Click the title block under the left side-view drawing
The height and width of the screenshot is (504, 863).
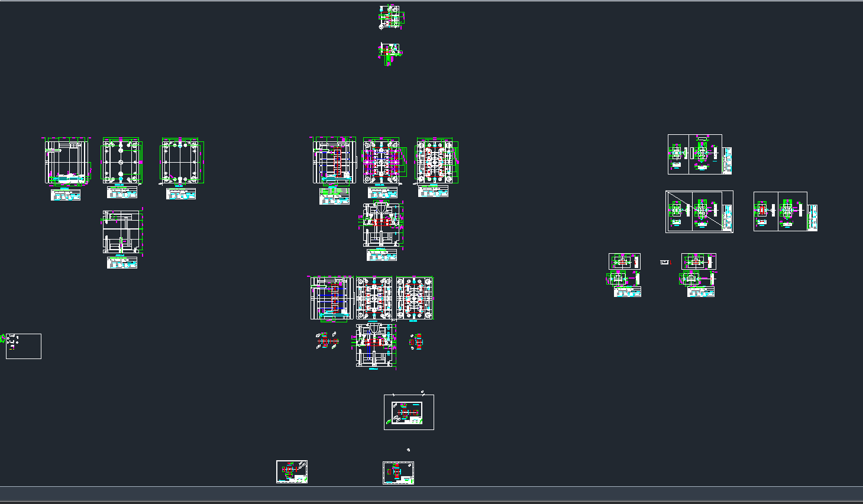66,195
